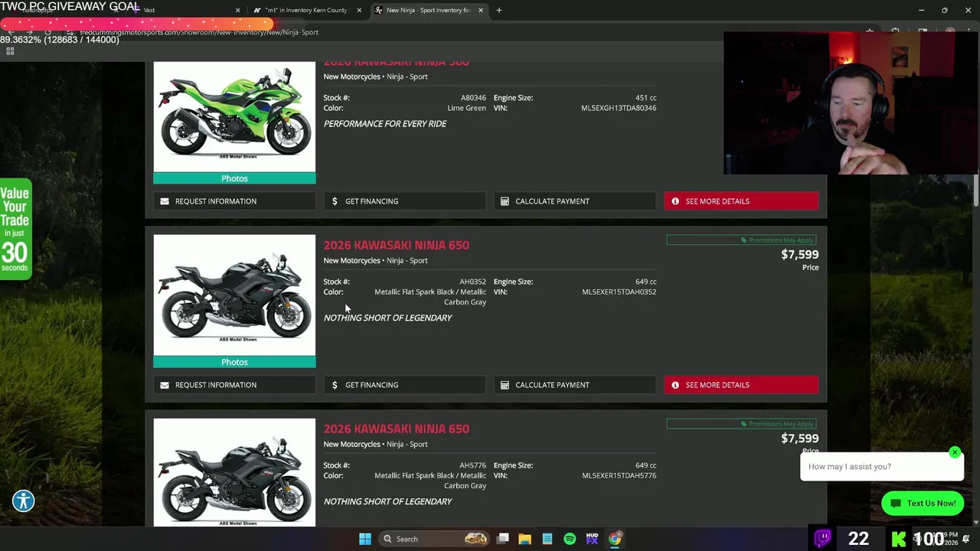Click the How may I assist you chat field
The width and height of the screenshot is (980, 551).
(880, 467)
